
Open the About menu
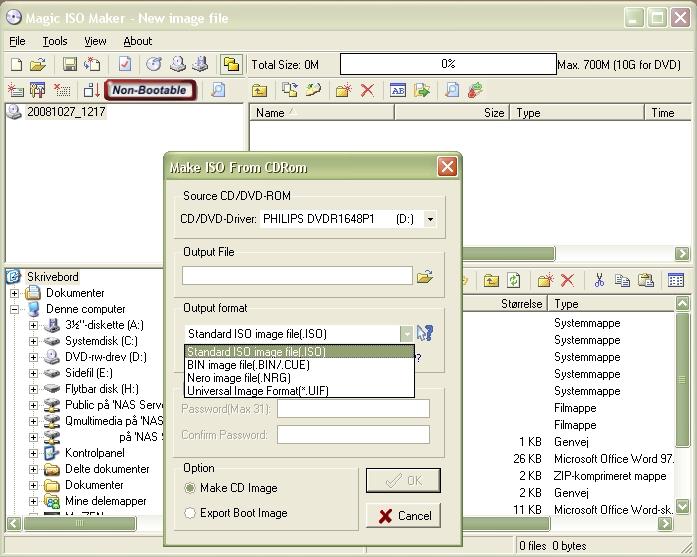click(x=137, y=41)
